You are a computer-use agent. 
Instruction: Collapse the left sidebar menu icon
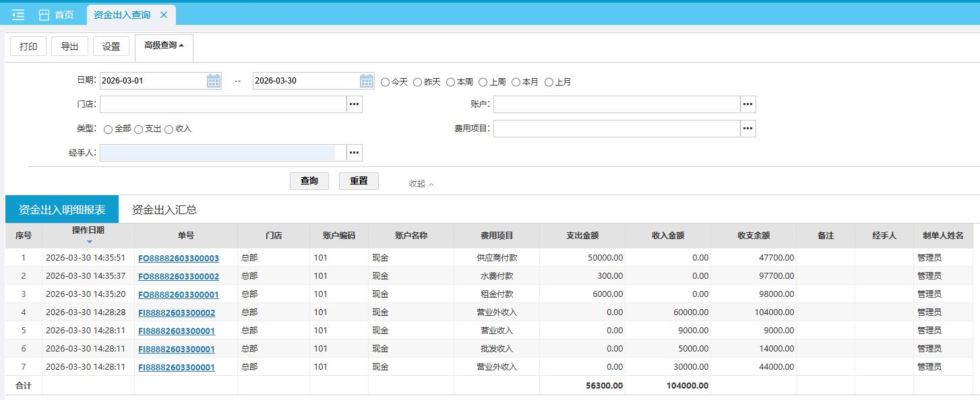(x=18, y=15)
